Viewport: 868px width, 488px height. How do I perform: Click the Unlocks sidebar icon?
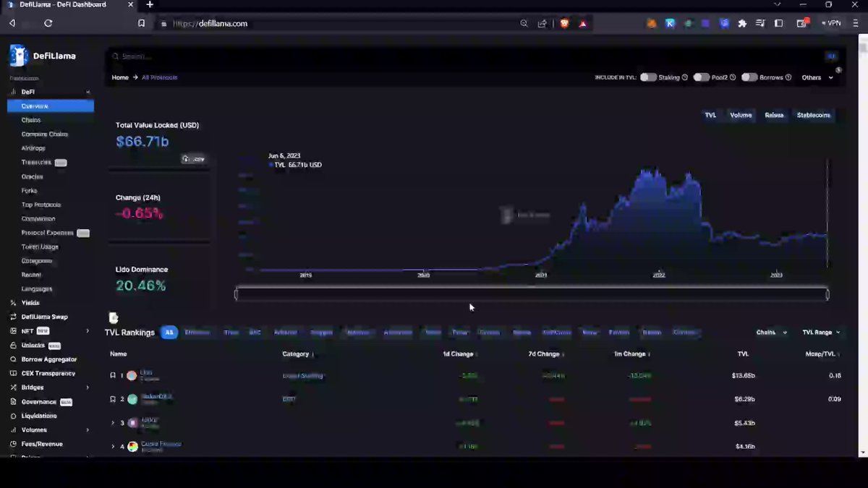[x=14, y=346]
